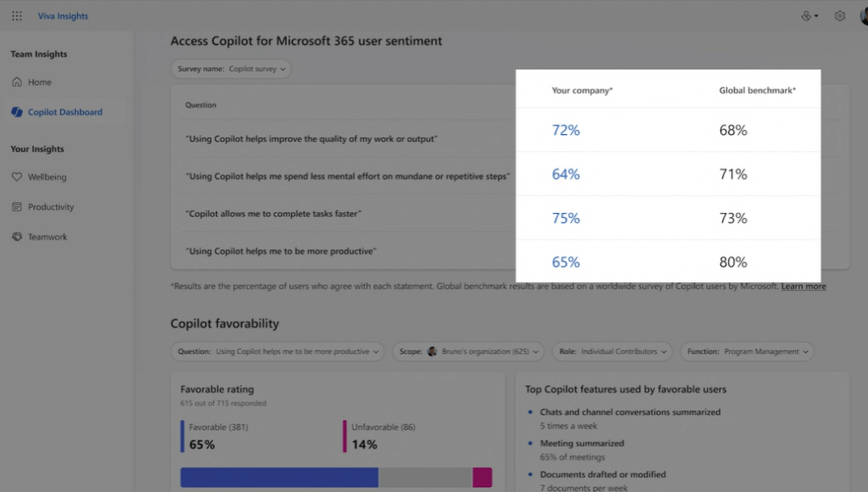Click the blue favorable segment of the rating bar
868x492 pixels.
point(279,478)
